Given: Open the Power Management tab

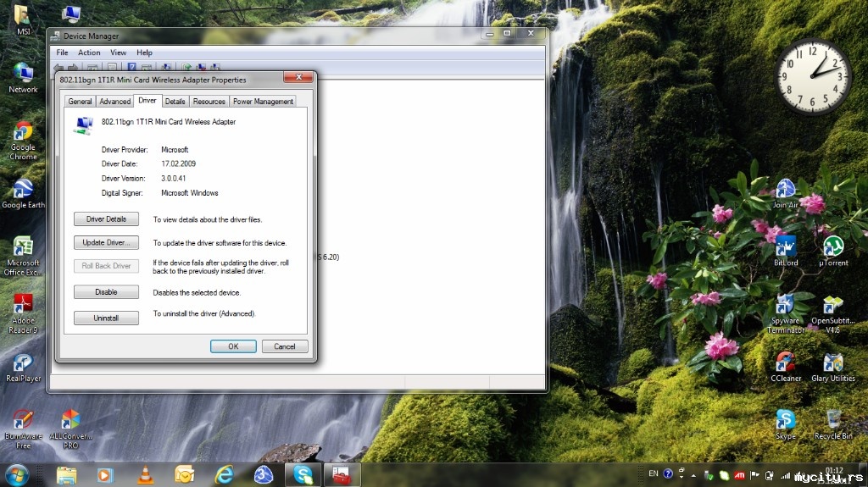Looking at the screenshot, I should (263, 102).
